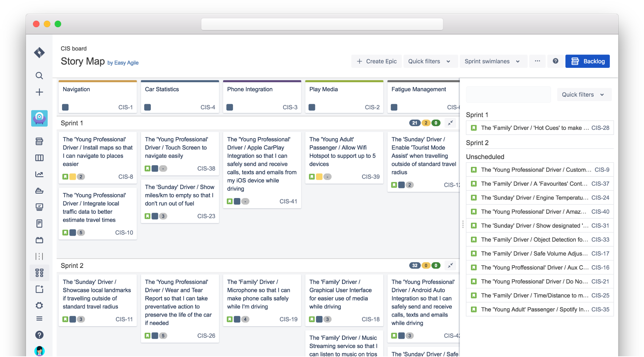The width and height of the screenshot is (644, 357).
Task: Open the CIS-23 miles to empty card
Action: coord(180,201)
